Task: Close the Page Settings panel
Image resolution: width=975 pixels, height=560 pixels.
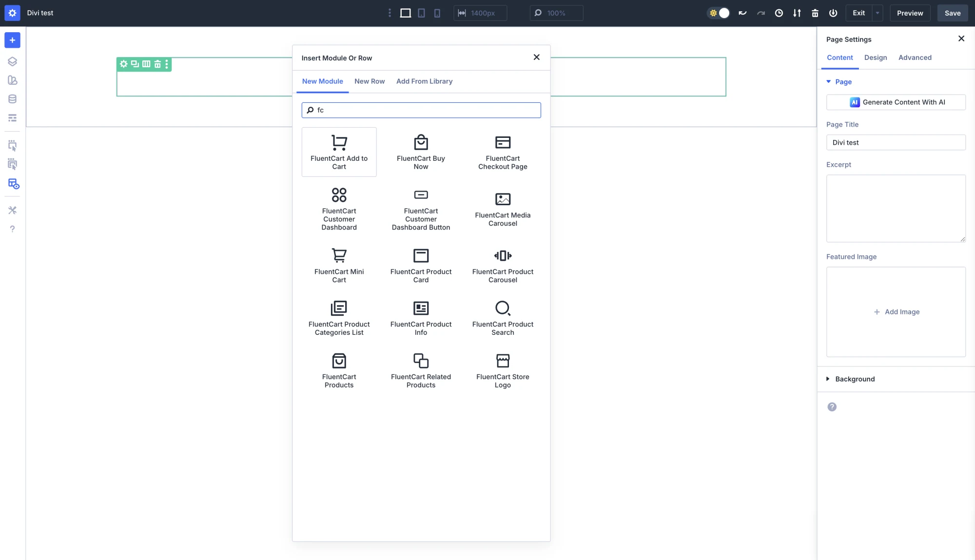Action: pos(961,39)
